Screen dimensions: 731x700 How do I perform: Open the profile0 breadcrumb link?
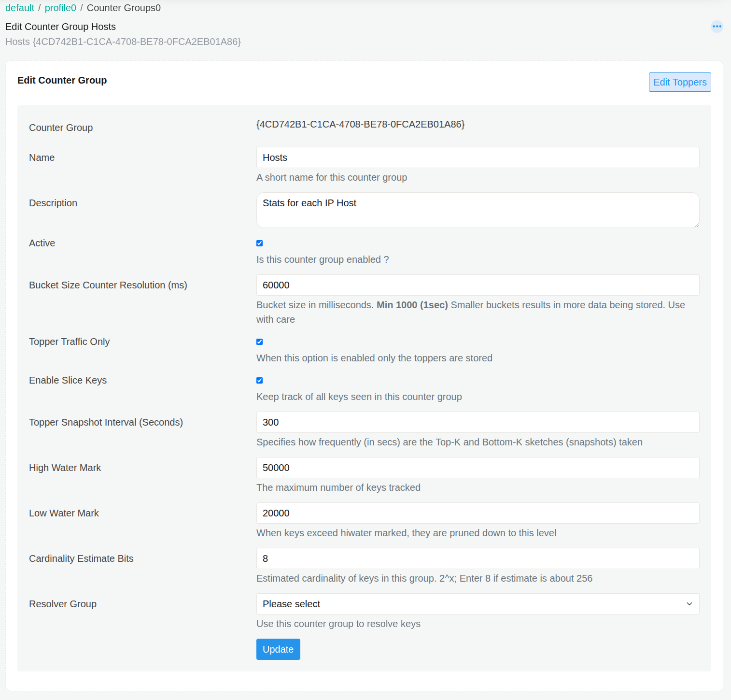[x=60, y=8]
